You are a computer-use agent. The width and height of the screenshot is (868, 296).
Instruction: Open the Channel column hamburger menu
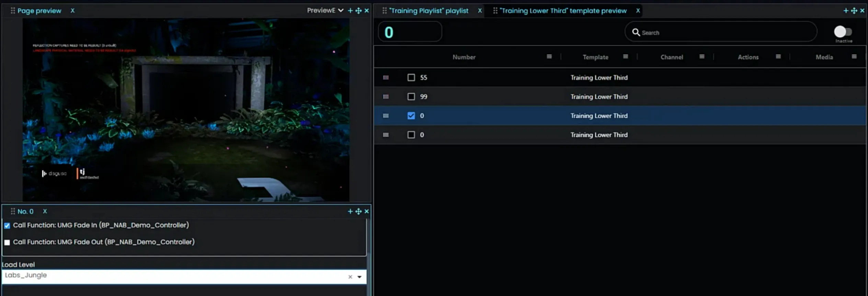point(701,57)
